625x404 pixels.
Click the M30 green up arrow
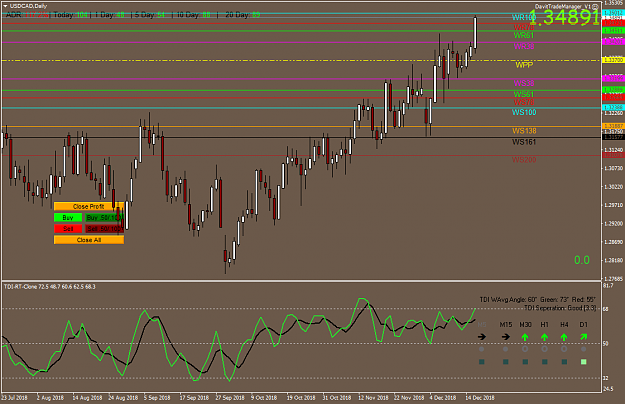coord(525,337)
